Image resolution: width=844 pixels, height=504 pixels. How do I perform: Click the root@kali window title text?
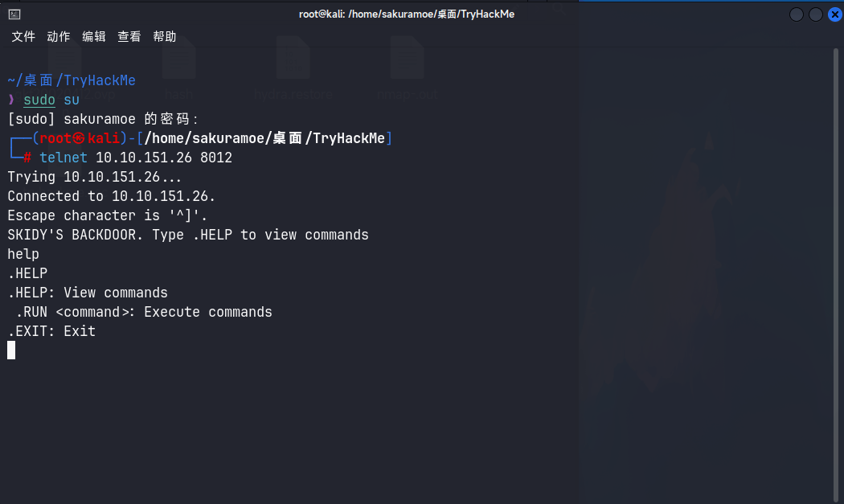(407, 14)
